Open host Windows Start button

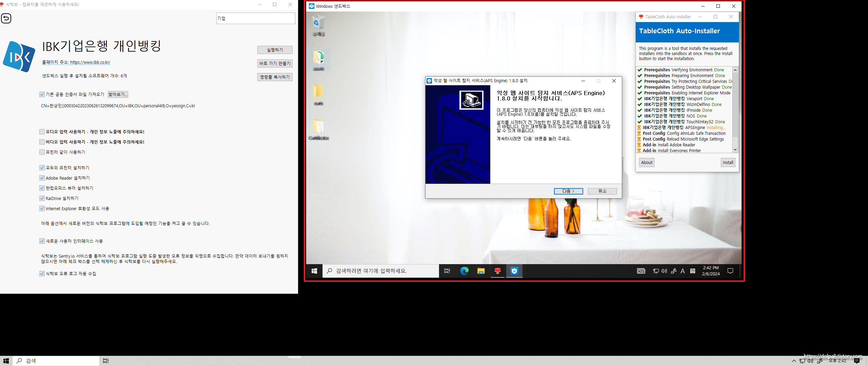pyautogui.click(x=6, y=361)
